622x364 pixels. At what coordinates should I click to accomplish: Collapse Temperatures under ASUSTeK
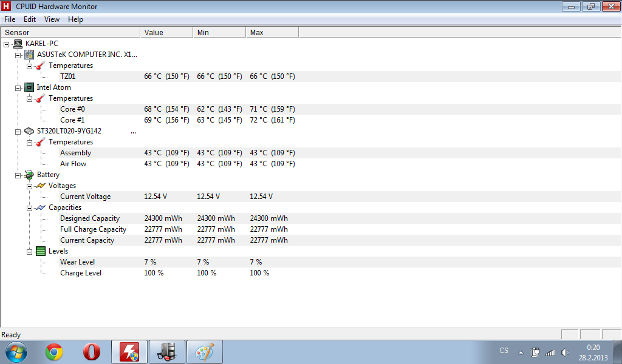click(x=29, y=66)
